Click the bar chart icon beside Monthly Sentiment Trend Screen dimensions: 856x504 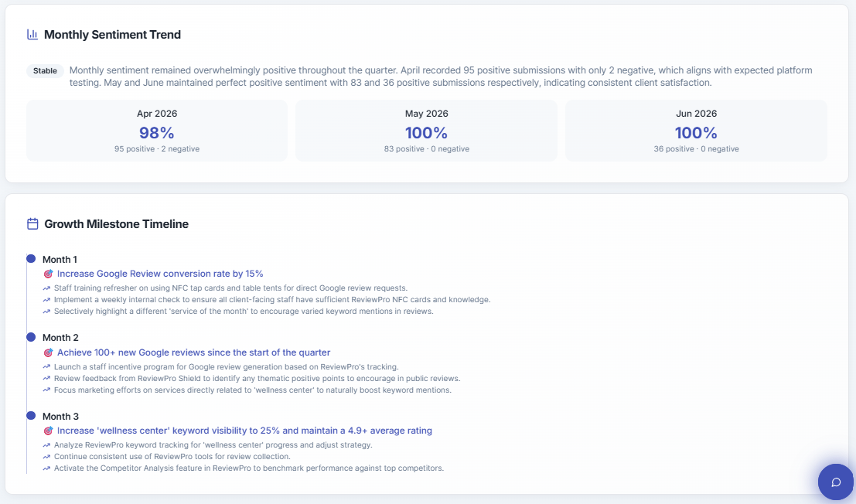click(32, 34)
